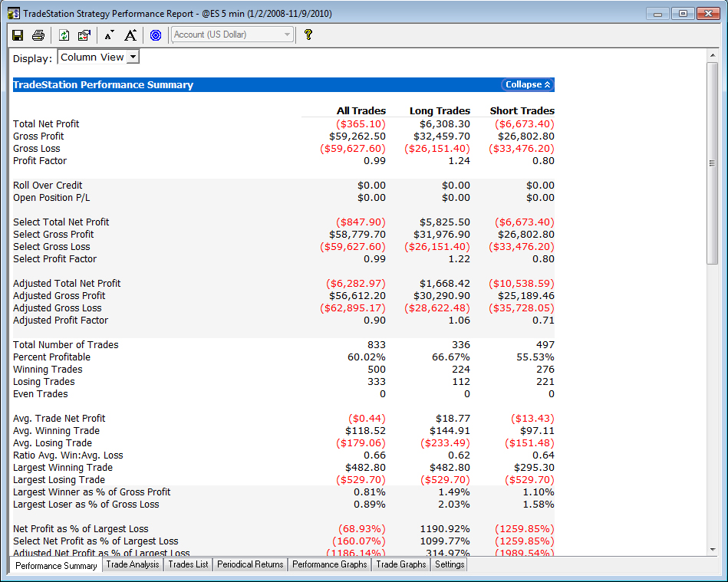Open help via yellow question mark
Image resolution: width=728 pixels, height=582 pixels.
(x=308, y=35)
